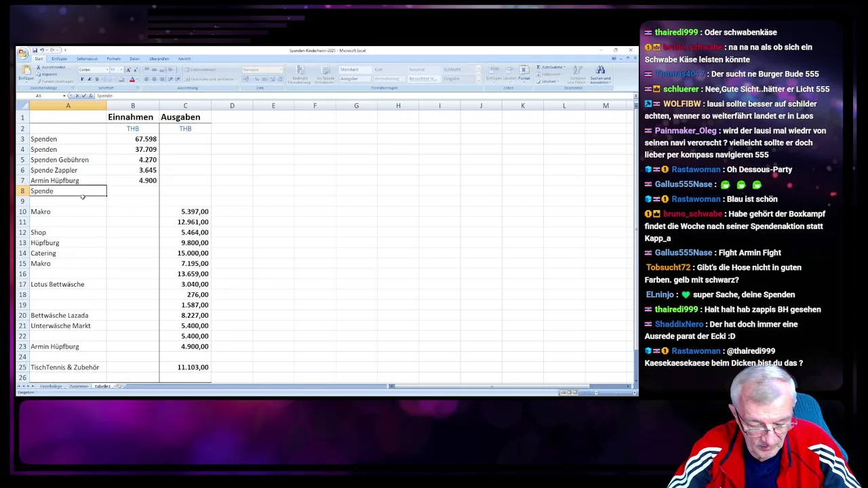Click Format übertragen brush icon
Image resolution: width=868 pixels, height=488 pixels.
(39, 81)
